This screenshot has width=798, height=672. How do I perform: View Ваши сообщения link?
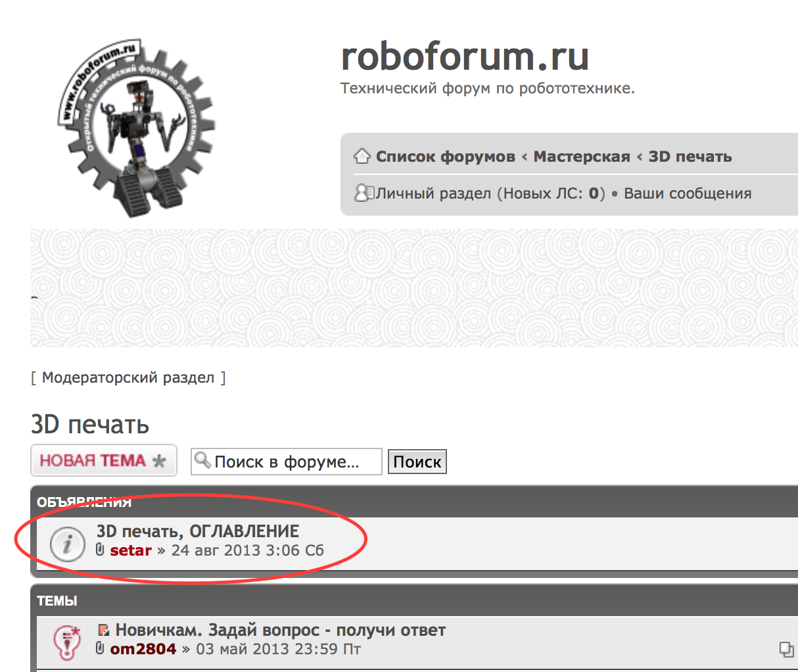click(688, 193)
